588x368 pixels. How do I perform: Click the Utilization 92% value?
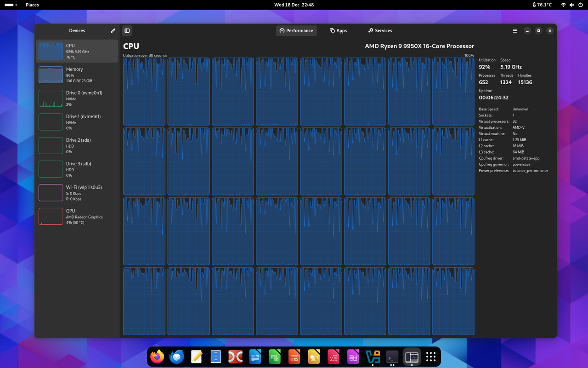coord(484,67)
